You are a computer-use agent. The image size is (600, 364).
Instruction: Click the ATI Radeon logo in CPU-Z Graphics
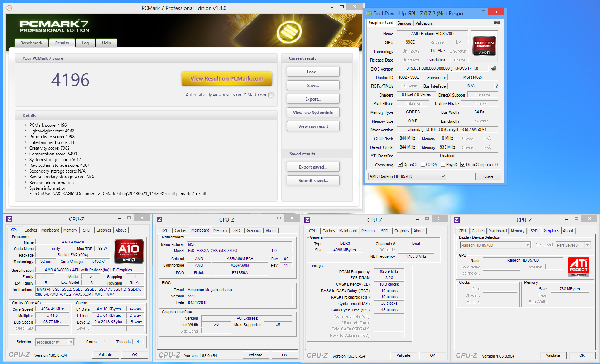tap(579, 267)
